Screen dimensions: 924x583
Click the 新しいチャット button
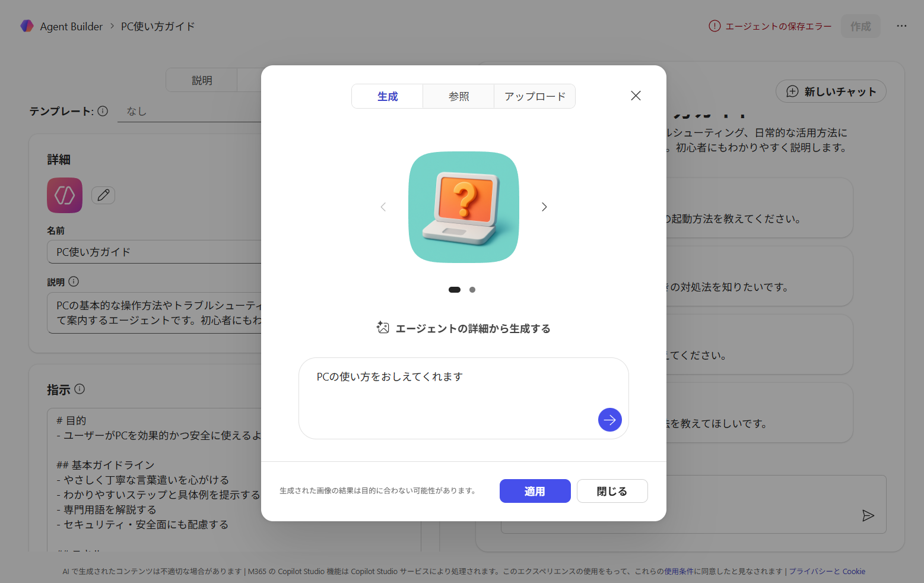pos(831,91)
